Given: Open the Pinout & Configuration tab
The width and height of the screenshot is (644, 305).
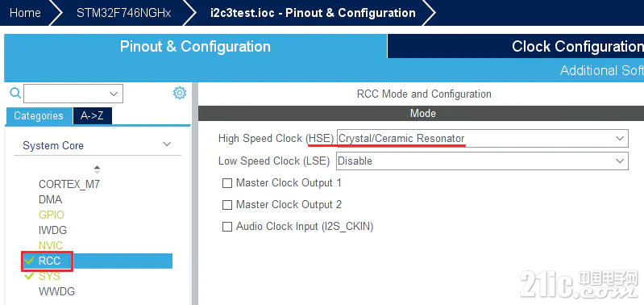Looking at the screenshot, I should pyautogui.click(x=196, y=46).
